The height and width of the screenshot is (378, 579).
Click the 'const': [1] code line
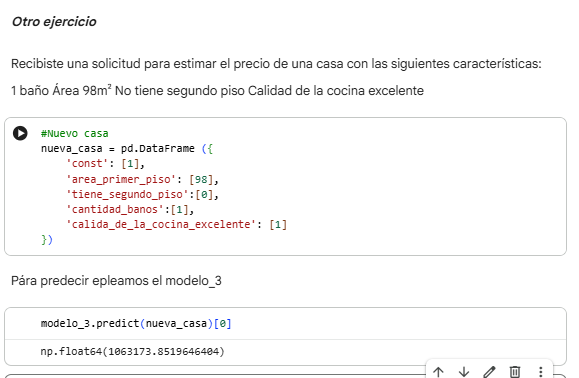click(x=105, y=164)
